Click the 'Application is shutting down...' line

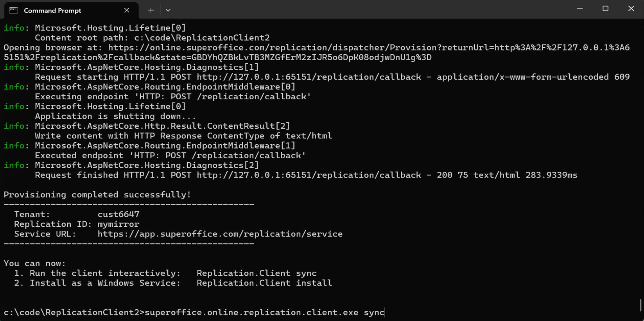(115, 116)
